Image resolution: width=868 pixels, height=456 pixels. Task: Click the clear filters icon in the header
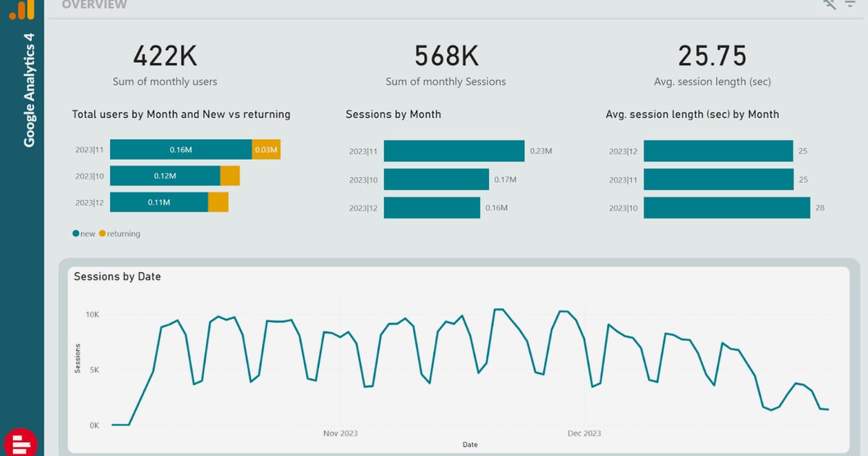[x=830, y=4]
